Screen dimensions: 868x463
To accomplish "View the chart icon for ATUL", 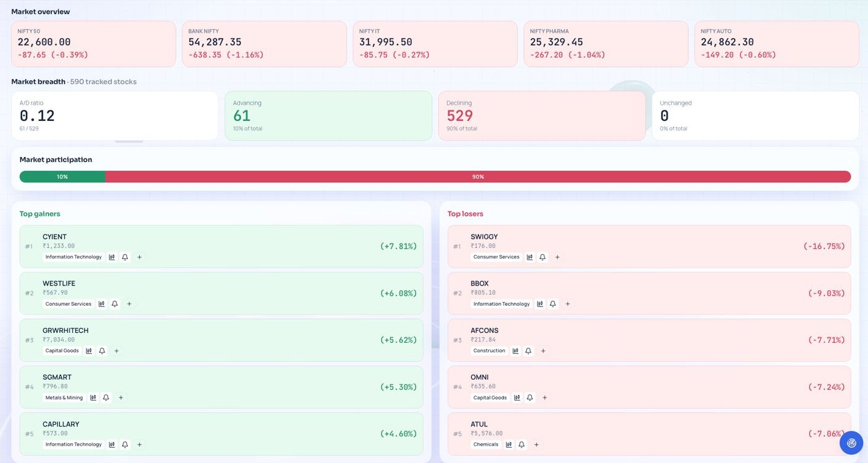I will click(x=509, y=445).
